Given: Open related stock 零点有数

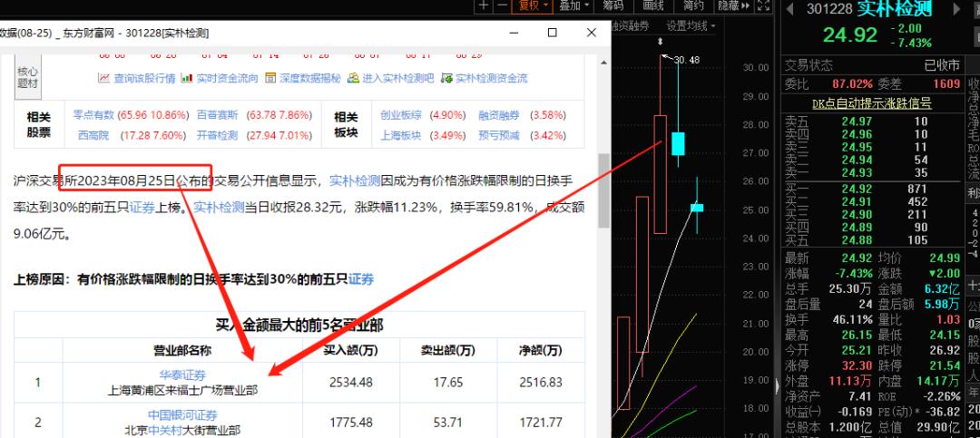Looking at the screenshot, I should (x=93, y=115).
